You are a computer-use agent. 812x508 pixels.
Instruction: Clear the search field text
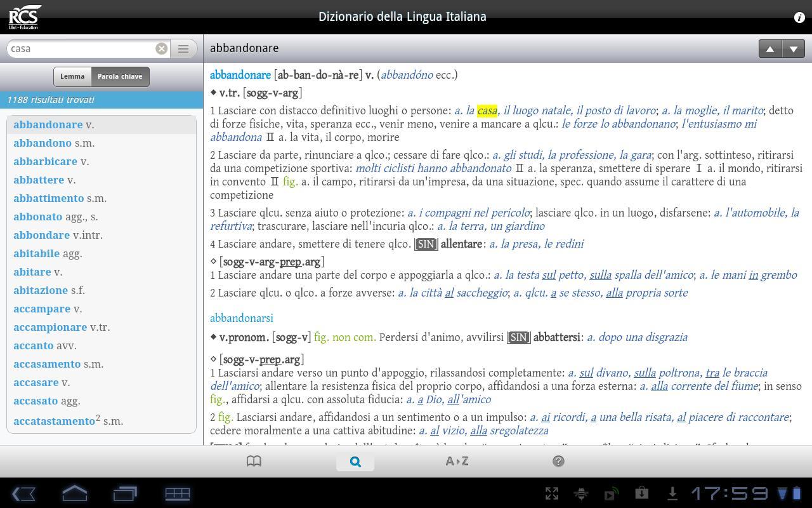tap(162, 48)
